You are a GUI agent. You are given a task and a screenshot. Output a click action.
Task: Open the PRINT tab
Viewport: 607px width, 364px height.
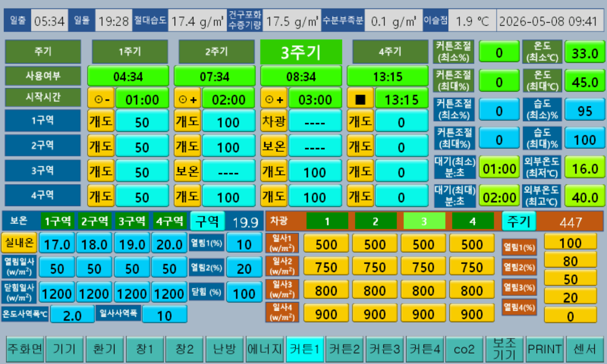[545, 349]
